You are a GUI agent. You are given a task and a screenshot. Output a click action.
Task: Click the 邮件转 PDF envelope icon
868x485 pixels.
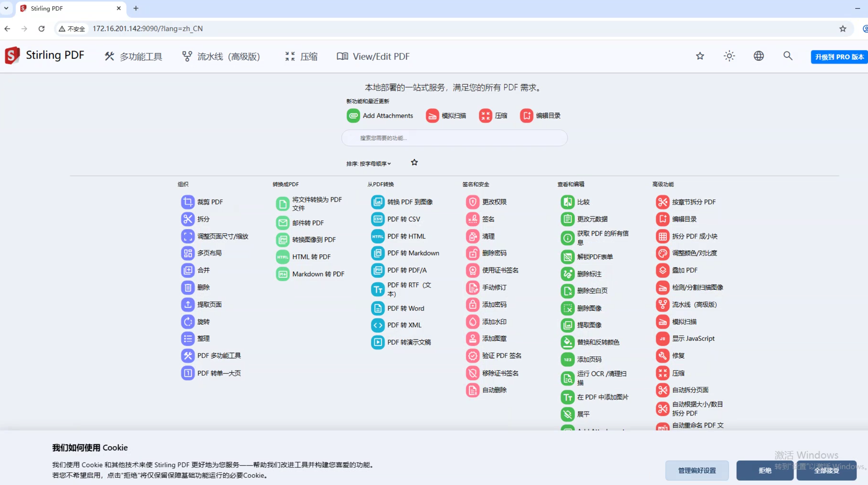(x=283, y=223)
